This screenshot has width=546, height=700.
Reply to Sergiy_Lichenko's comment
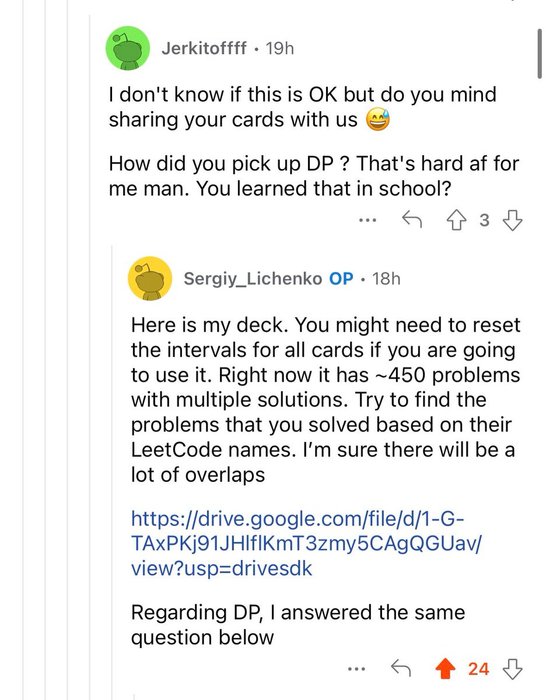[401, 668]
